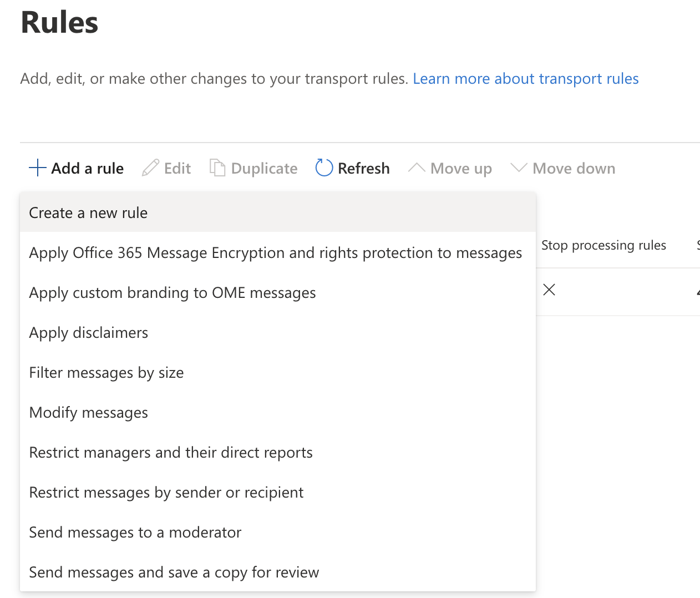
Task: Click the Move down chevron icon
Action: click(x=519, y=168)
